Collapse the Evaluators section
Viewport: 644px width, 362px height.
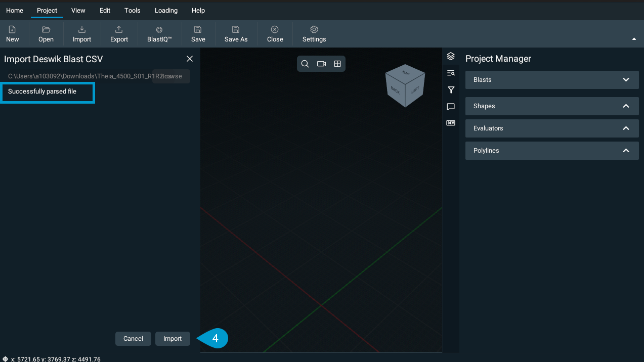552,128
